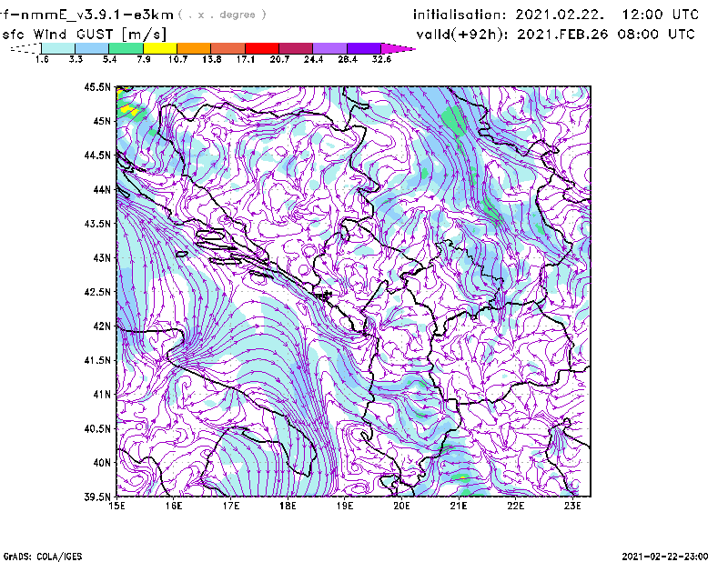Click the 40N latitude label
The height and width of the screenshot is (562, 728).
click(102, 463)
